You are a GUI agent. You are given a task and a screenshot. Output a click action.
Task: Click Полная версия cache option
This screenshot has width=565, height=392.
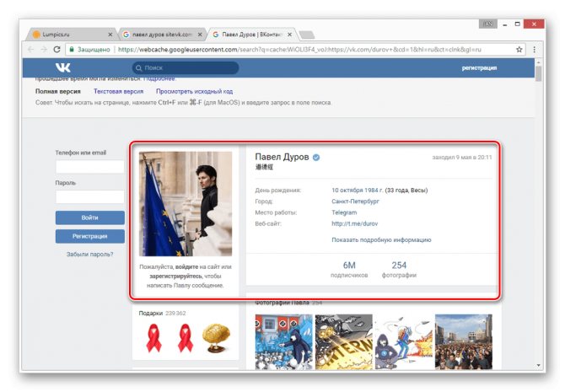[x=58, y=92]
